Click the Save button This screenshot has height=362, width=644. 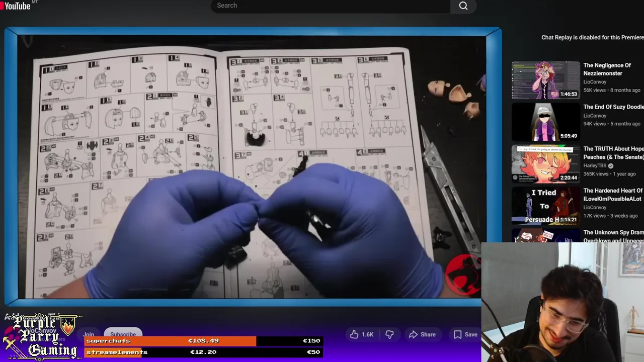click(x=465, y=334)
